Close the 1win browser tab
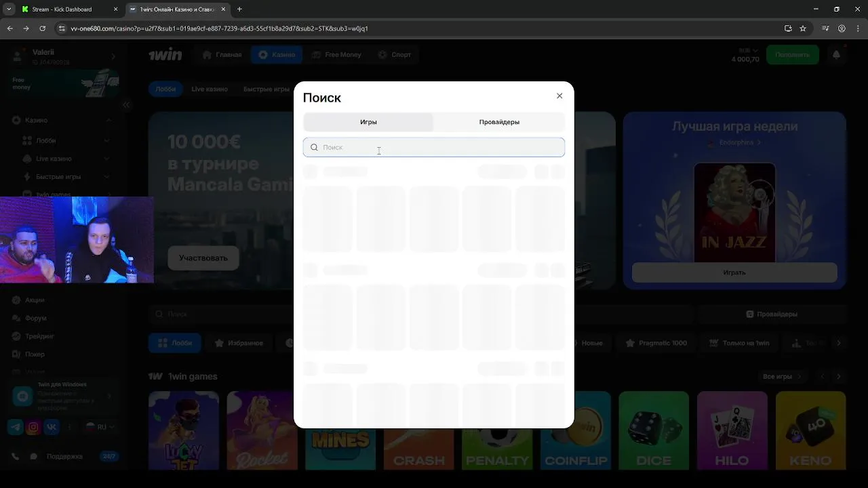This screenshot has width=868, height=488. 223,9
